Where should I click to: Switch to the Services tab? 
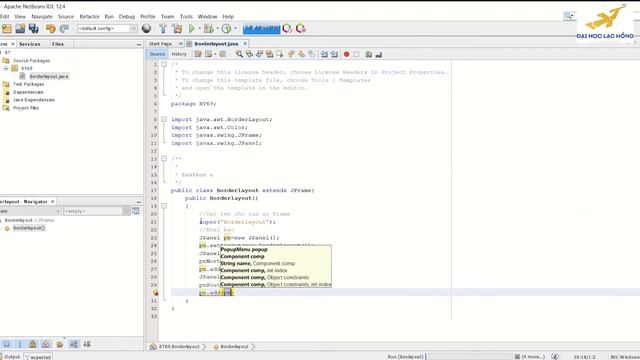pos(29,44)
